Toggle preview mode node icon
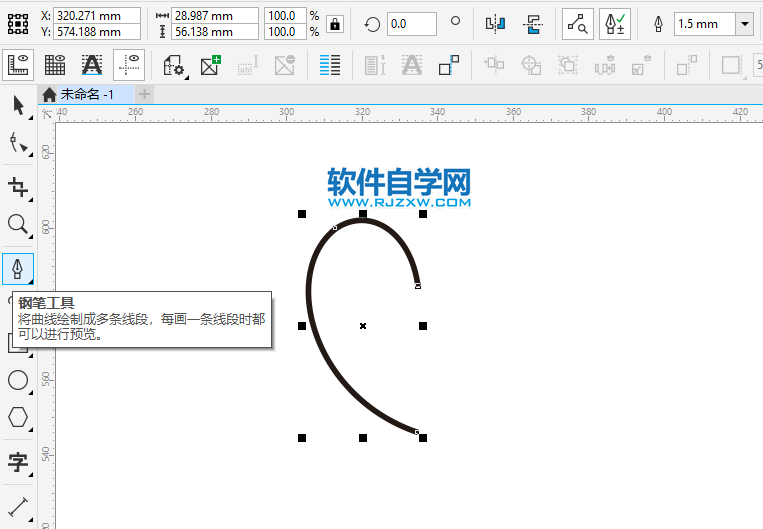The image size is (763, 529). [578, 23]
